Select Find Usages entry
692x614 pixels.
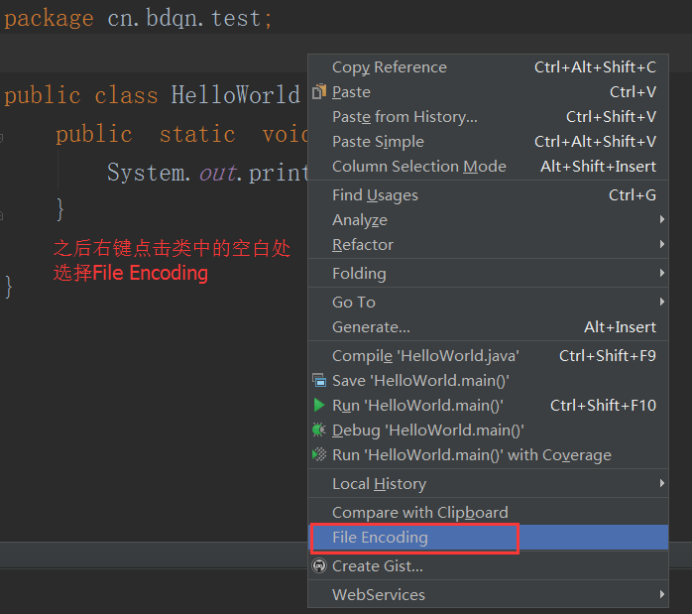click(x=488, y=195)
